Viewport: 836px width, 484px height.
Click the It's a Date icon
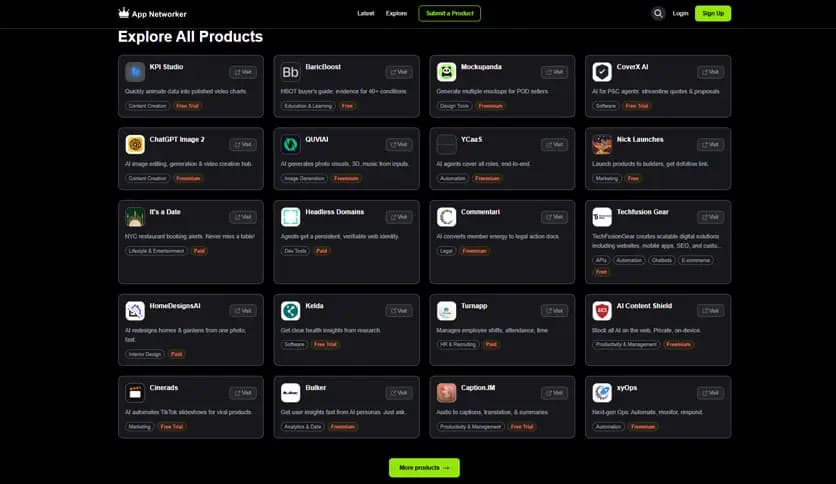click(x=135, y=216)
